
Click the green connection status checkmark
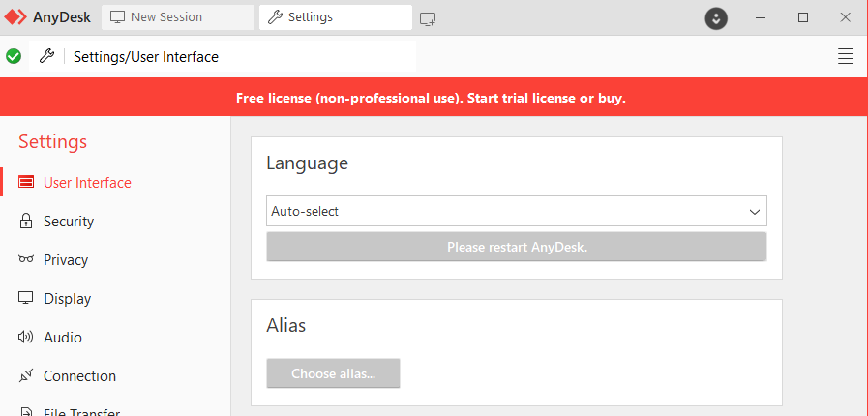(14, 56)
